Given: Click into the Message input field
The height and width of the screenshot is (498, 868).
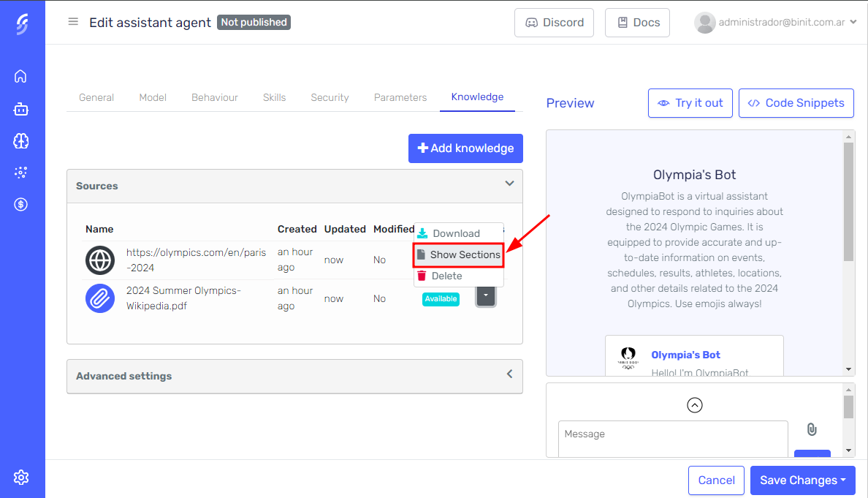Looking at the screenshot, I should pos(673,439).
